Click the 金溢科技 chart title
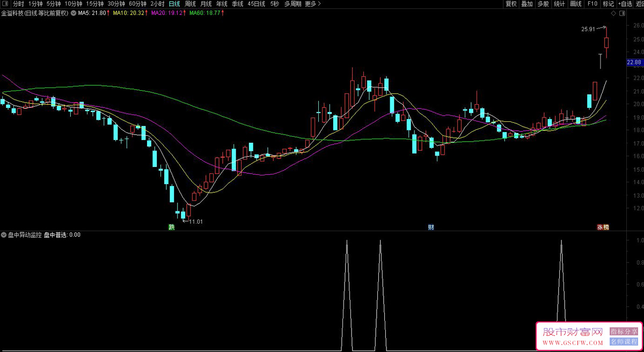 35,13
